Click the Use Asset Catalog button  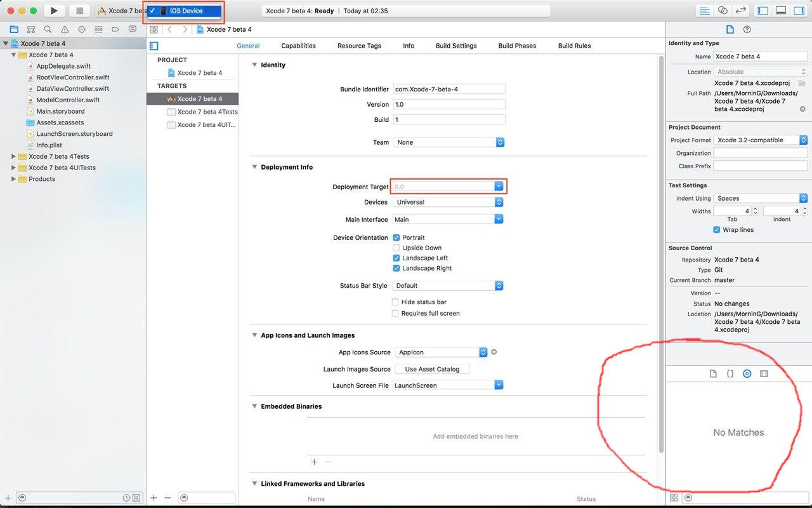(432, 369)
